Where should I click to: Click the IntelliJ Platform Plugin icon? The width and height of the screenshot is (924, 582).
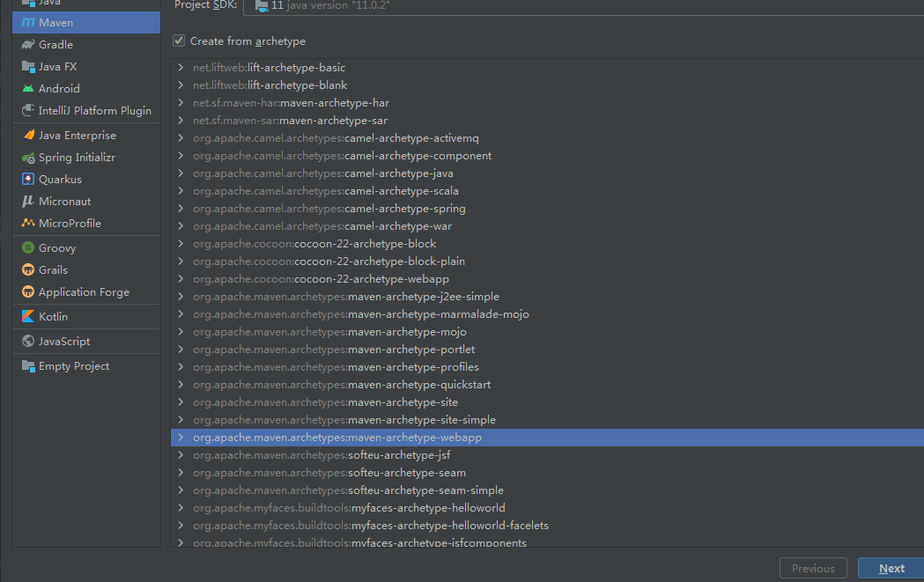click(27, 110)
